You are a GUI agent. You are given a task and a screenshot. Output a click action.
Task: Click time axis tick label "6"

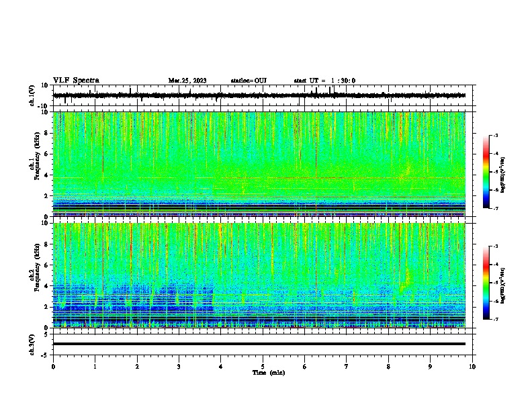[x=304, y=367]
